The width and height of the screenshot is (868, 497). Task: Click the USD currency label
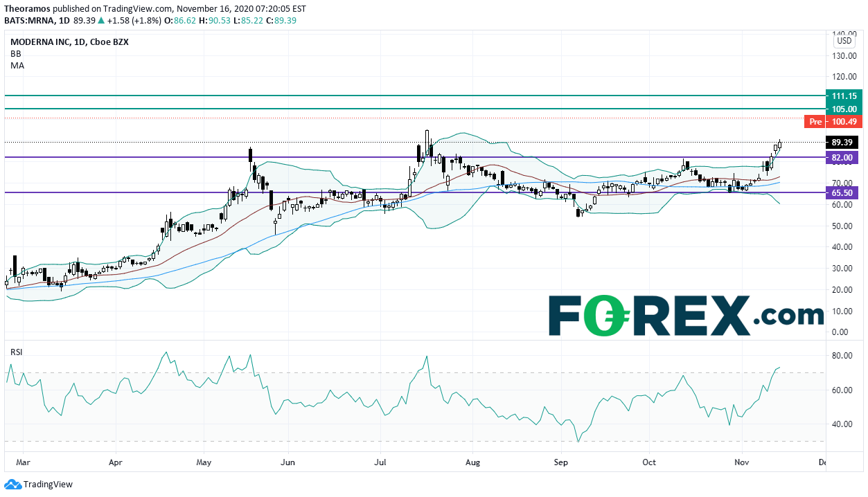[844, 42]
